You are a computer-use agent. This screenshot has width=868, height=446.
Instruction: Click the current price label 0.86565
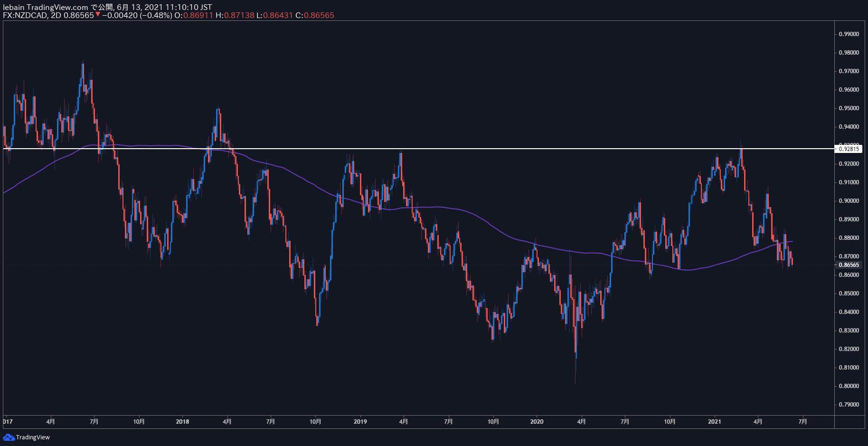[x=849, y=265]
